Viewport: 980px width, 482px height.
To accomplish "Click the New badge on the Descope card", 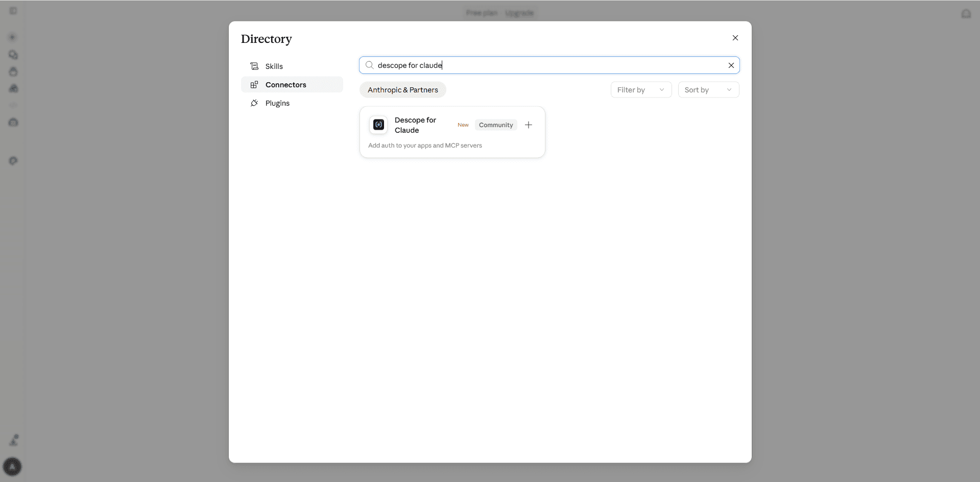I will pos(463,125).
